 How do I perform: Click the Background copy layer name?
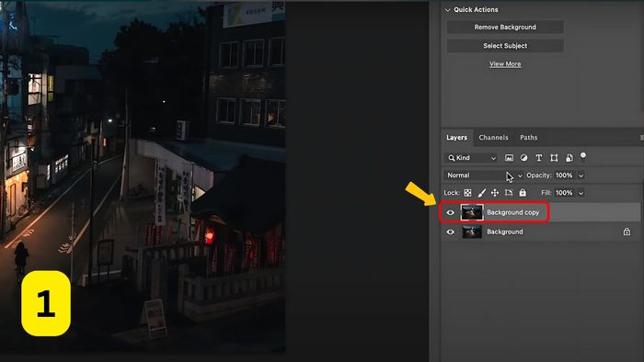pyautogui.click(x=513, y=212)
